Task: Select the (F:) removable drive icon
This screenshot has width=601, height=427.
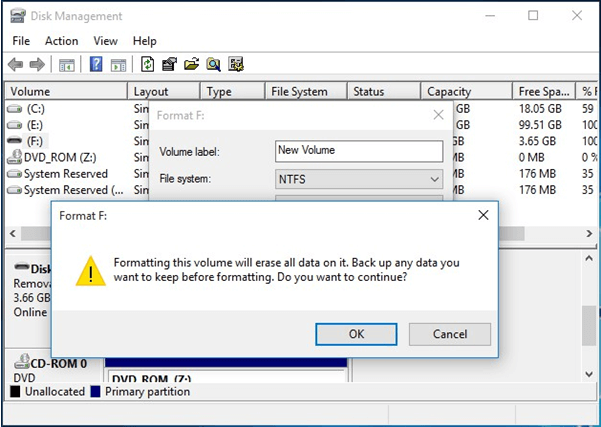Action: coord(15,140)
